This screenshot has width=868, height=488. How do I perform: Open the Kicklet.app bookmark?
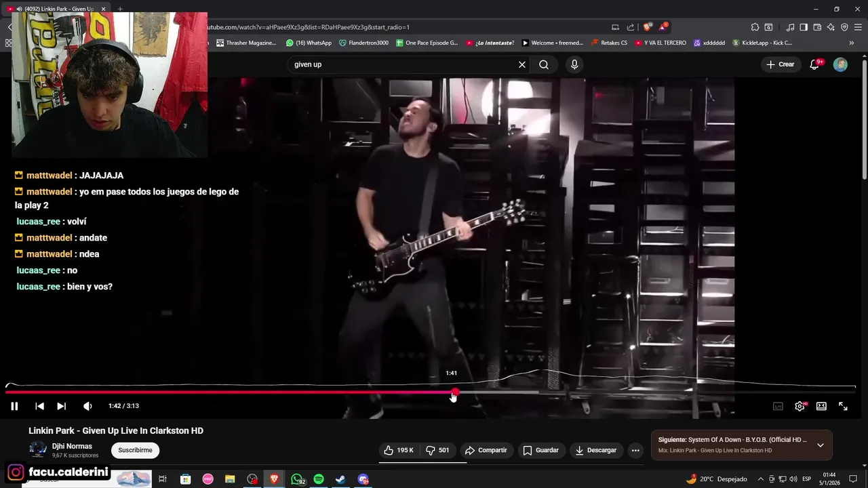coord(762,43)
